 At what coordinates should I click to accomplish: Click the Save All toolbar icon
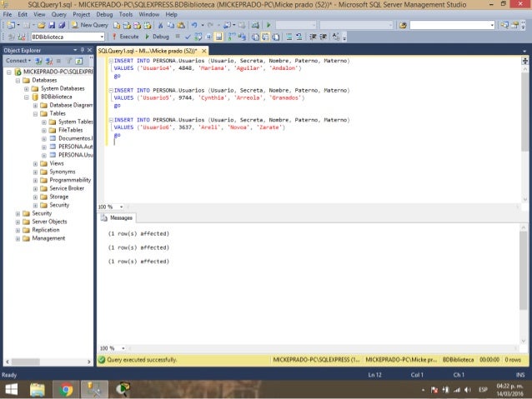62,25
